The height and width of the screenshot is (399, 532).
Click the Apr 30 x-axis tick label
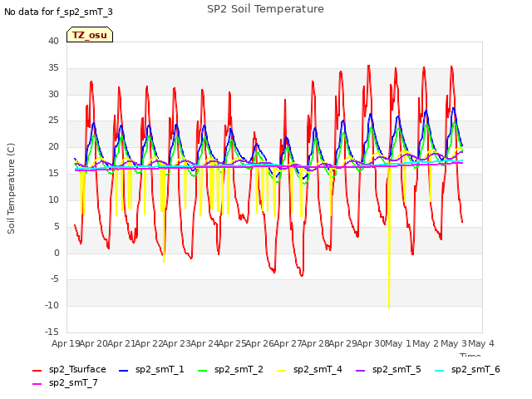(371, 343)
